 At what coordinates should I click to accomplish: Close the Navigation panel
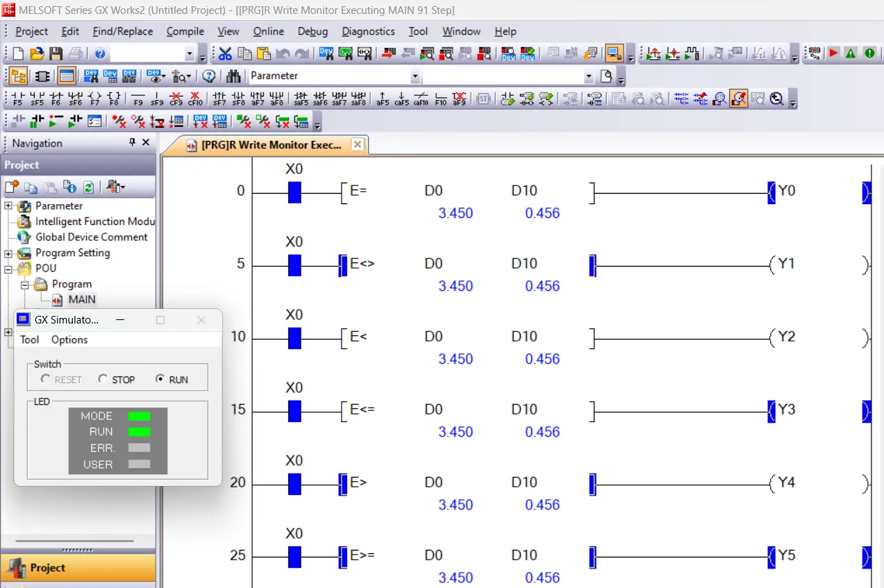tap(146, 142)
